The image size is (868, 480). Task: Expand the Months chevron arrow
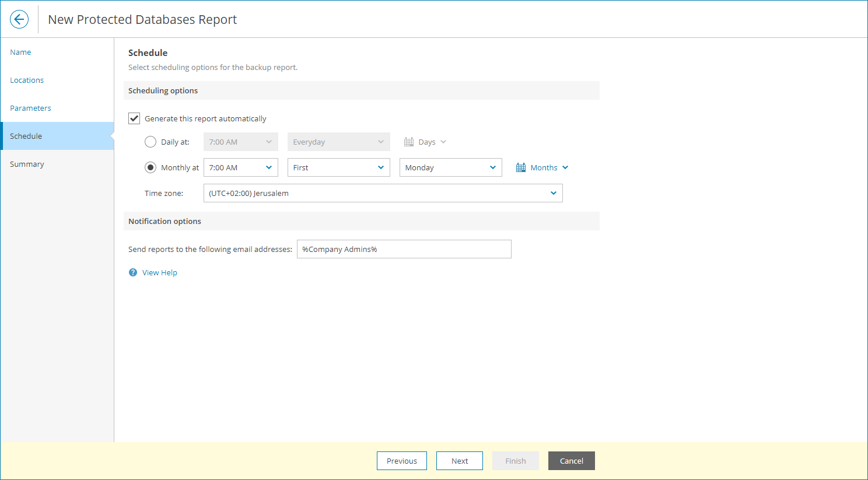pos(565,167)
